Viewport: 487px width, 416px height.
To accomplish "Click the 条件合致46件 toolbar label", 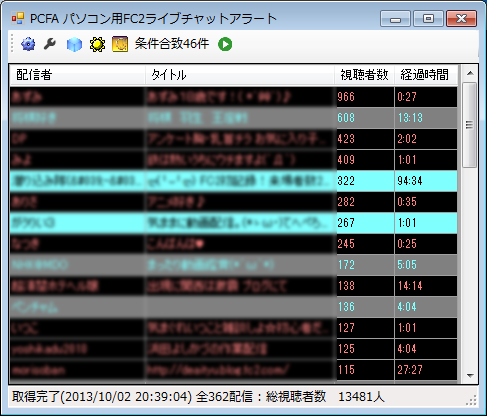I will pos(172,44).
